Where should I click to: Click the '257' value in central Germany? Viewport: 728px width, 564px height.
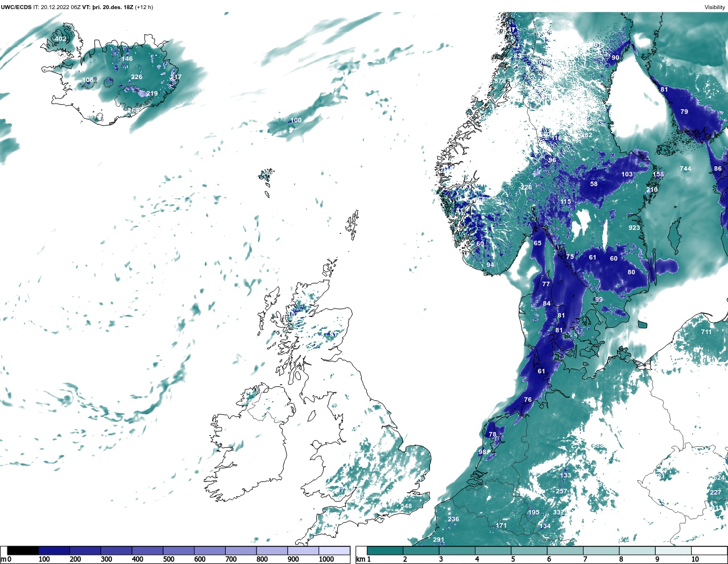point(561,491)
